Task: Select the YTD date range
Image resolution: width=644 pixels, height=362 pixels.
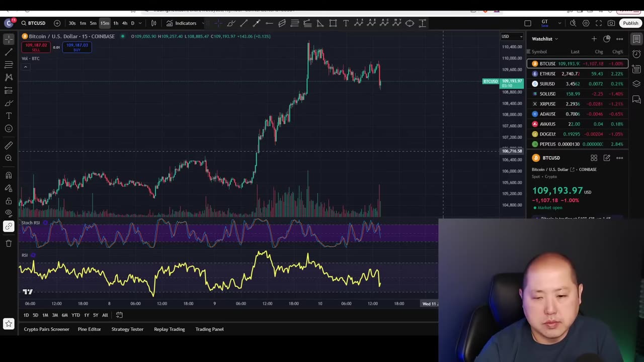Action: coord(75,315)
